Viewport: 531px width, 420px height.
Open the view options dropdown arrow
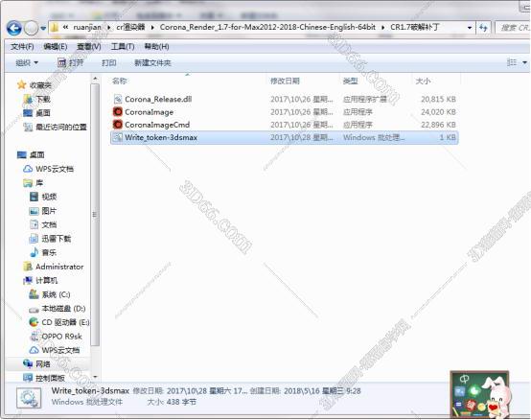pos(524,62)
